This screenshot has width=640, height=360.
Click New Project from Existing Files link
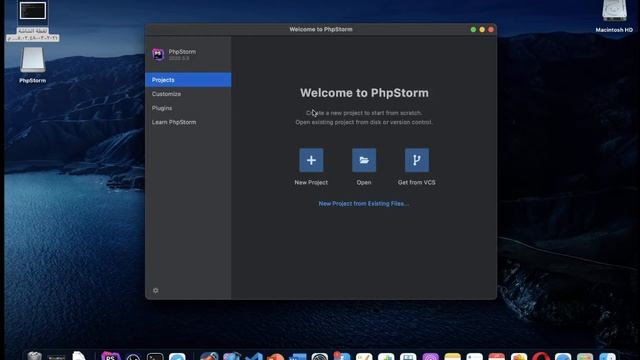[364, 203]
